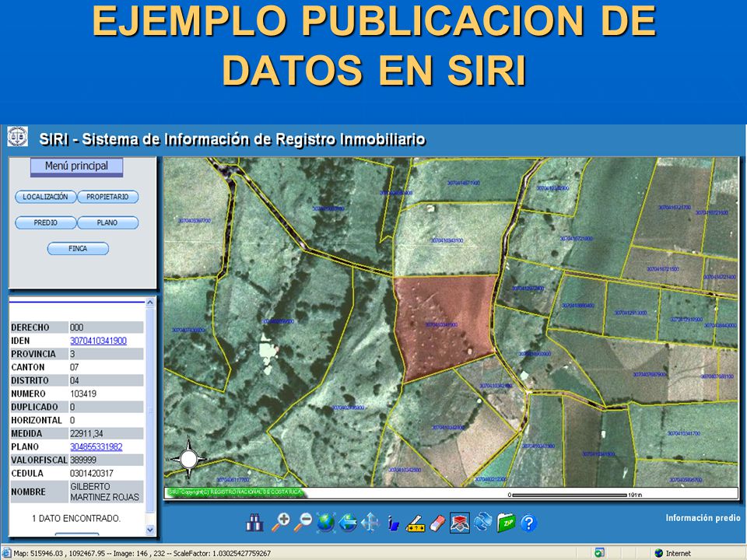This screenshot has width=747, height=560.
Task: Select the zoom out magnifier tool
Action: 303,523
